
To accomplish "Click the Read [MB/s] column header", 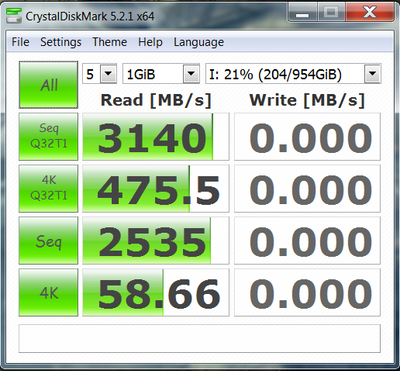I will pos(156,100).
